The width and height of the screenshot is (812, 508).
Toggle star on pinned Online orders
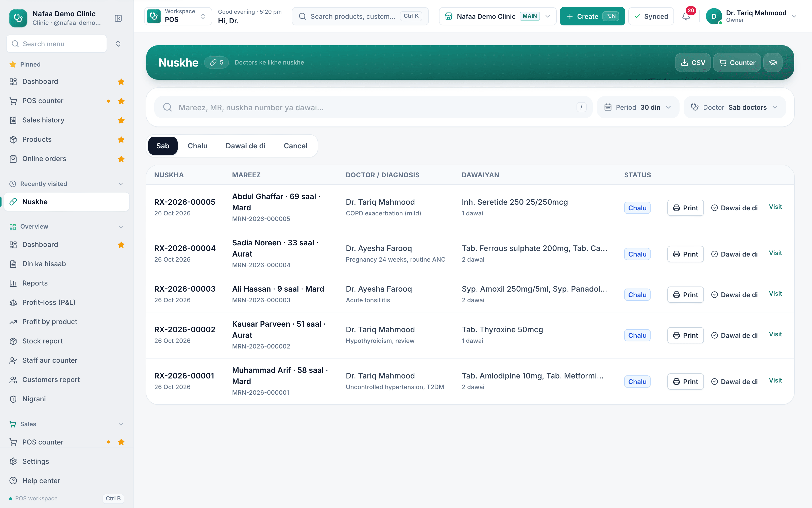click(x=121, y=159)
